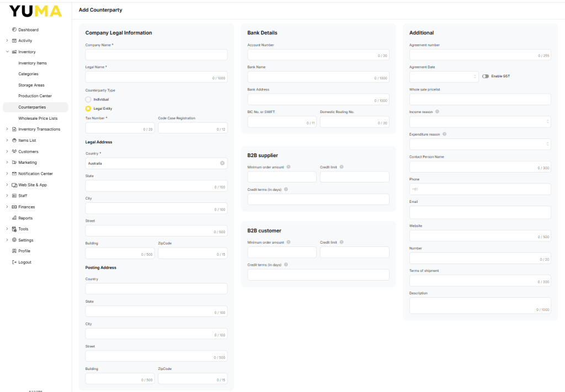Click the Reports chart icon
Viewport: 565px width, 392px height.
click(x=14, y=218)
